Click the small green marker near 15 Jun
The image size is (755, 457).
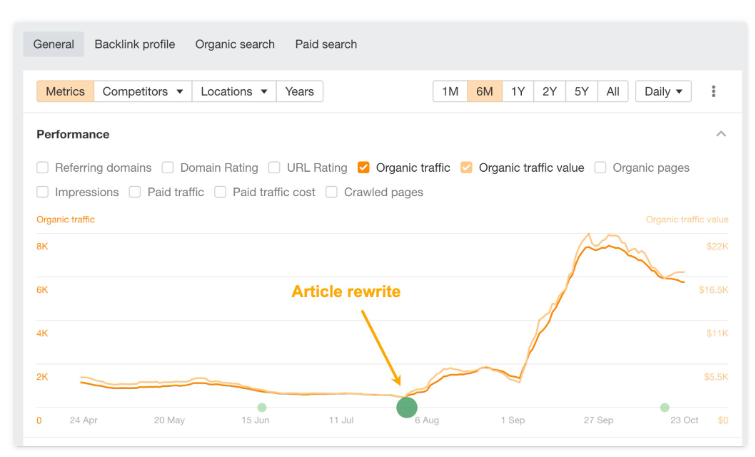pyautogui.click(x=262, y=407)
